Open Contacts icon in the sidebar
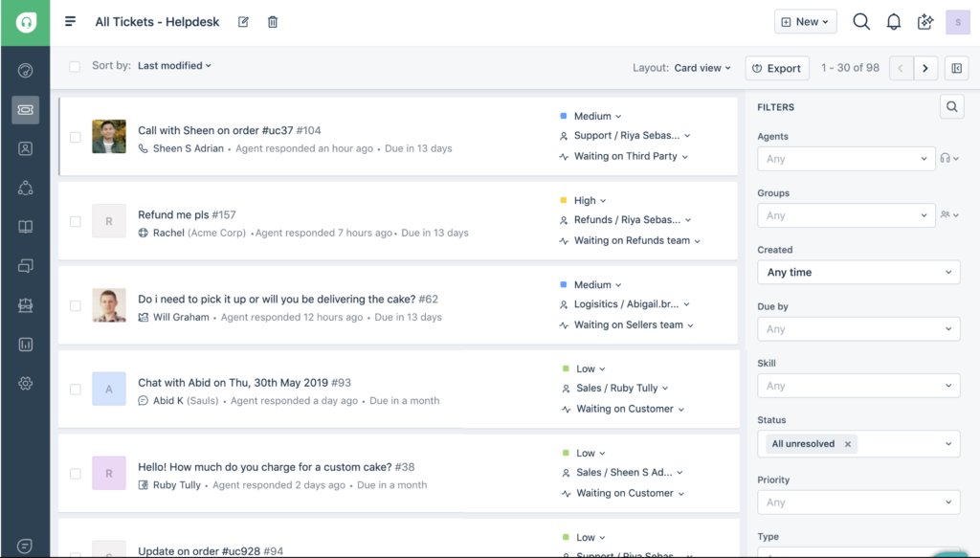980x558 pixels. coord(26,148)
